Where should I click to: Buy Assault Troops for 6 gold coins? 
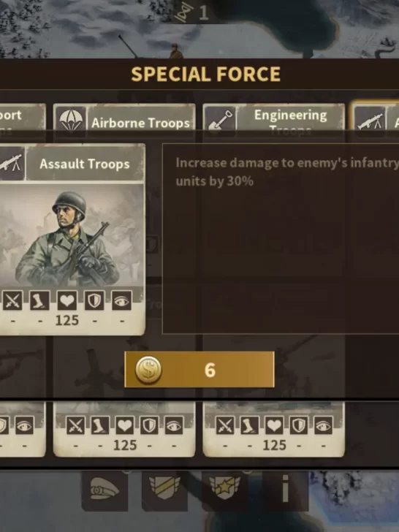coord(199,370)
